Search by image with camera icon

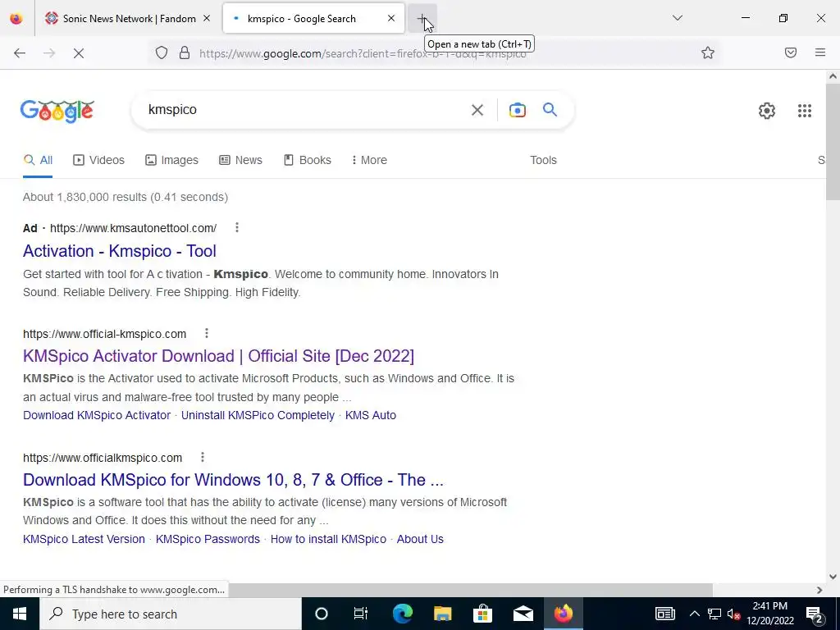point(517,110)
